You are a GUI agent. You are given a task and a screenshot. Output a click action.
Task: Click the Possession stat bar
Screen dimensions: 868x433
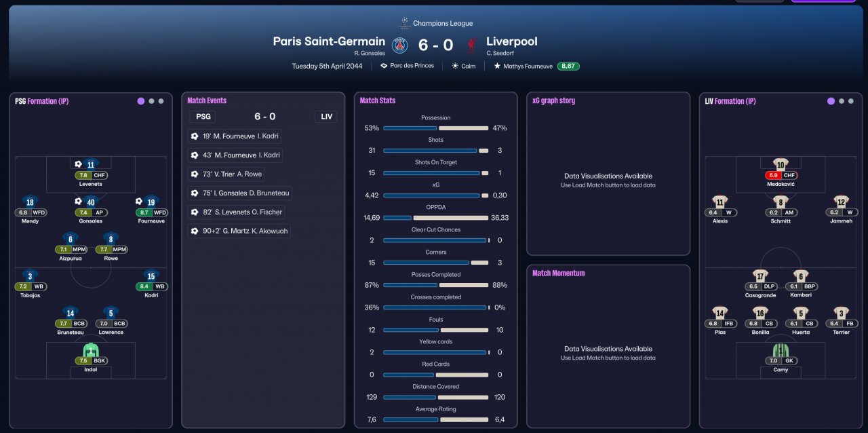click(x=436, y=128)
